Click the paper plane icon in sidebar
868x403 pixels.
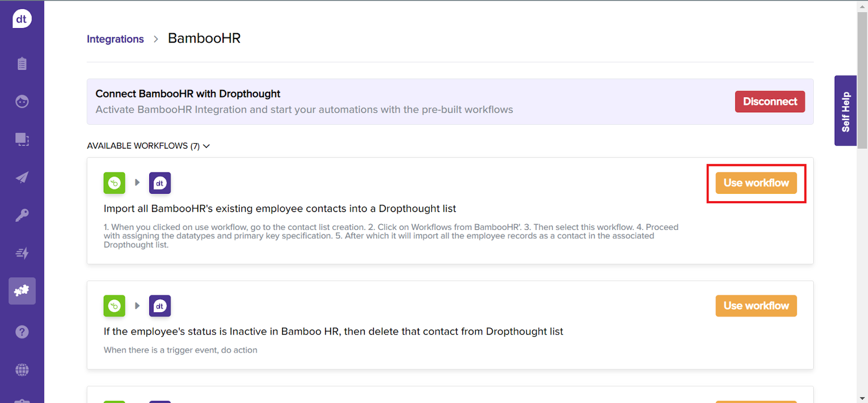pyautogui.click(x=22, y=177)
